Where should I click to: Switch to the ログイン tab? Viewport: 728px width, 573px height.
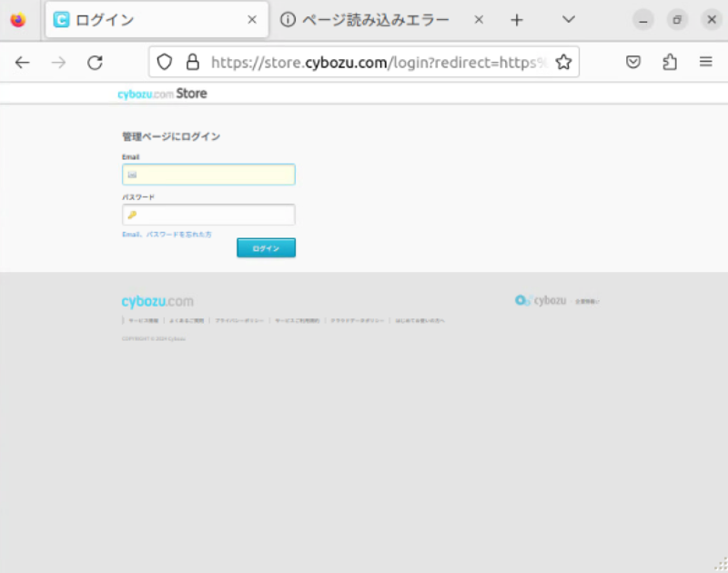157,19
